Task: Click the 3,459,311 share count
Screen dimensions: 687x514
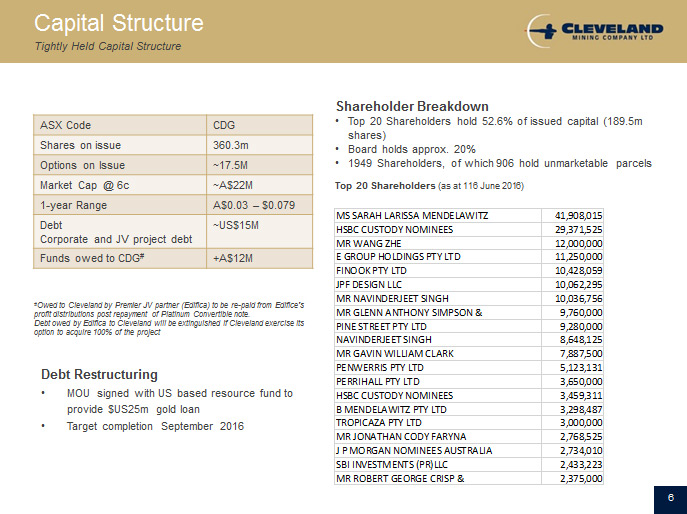Action: tap(581, 396)
